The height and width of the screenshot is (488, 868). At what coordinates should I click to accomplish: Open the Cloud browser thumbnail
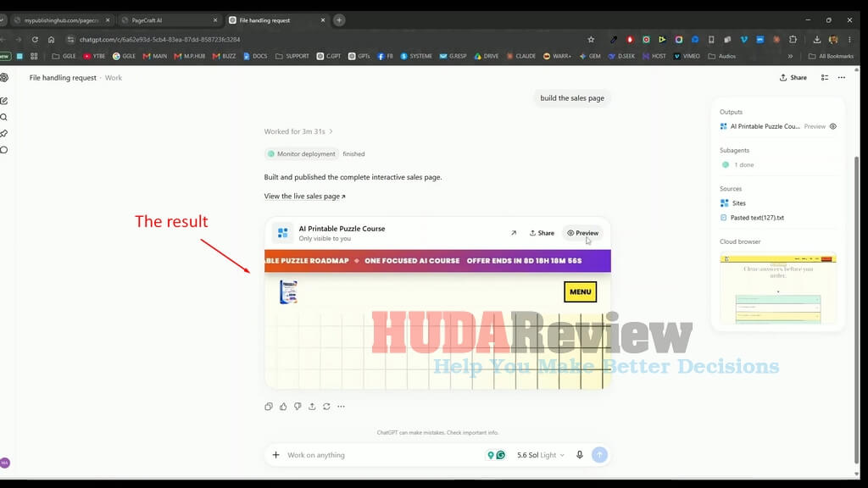pyautogui.click(x=778, y=288)
